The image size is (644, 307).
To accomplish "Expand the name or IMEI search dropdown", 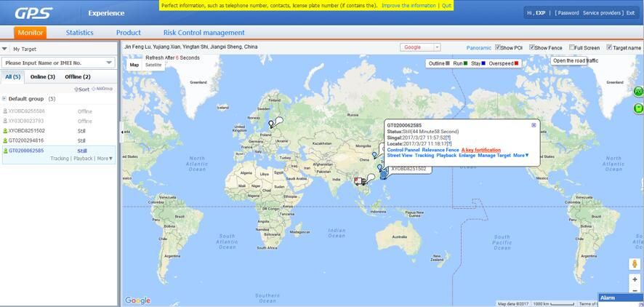I will pyautogui.click(x=110, y=63).
